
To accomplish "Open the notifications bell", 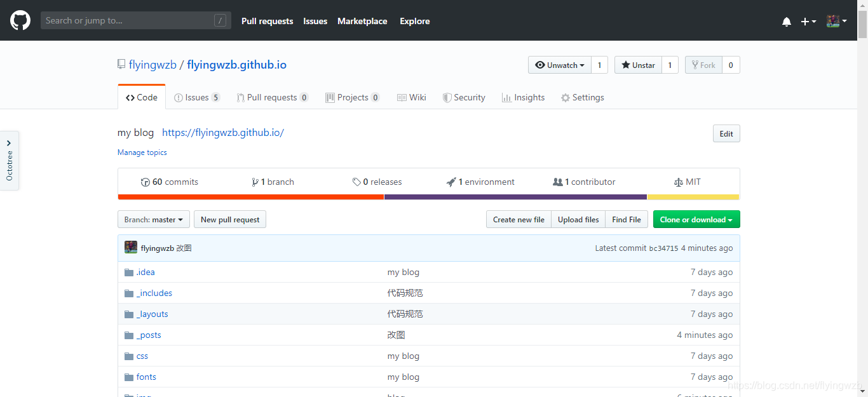I will (787, 22).
